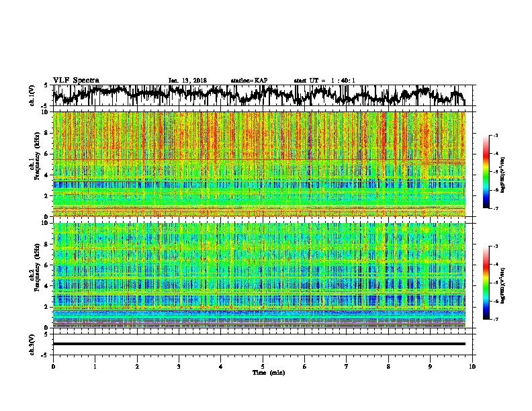Click the "2" kHz tick on ch.1 axis
The height and width of the screenshot is (411, 532).
click(x=48, y=196)
